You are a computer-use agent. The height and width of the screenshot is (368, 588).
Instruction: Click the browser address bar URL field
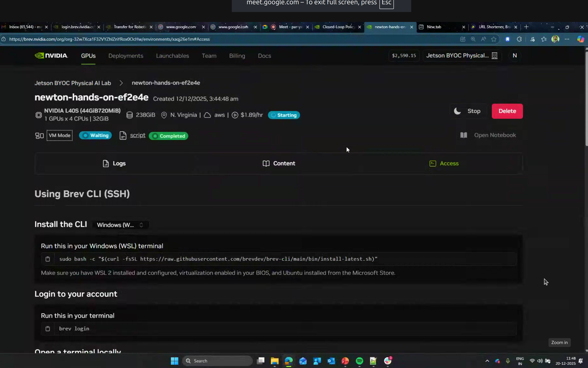[x=110, y=39]
